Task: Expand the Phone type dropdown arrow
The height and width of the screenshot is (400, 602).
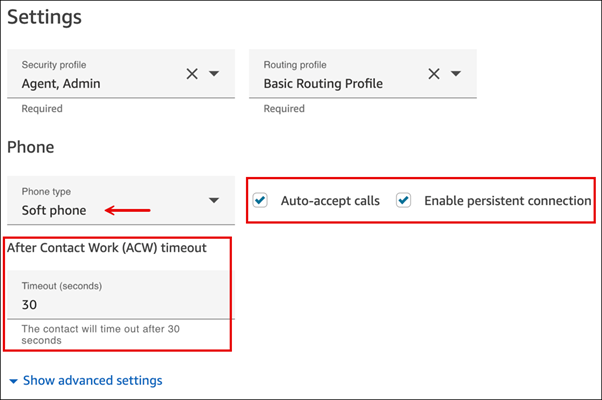Action: click(214, 201)
